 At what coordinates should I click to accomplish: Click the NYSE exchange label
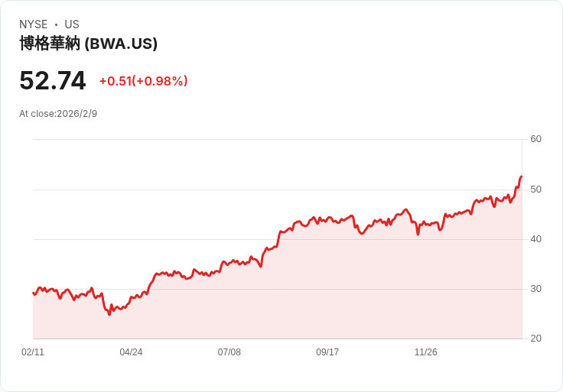pyautogui.click(x=33, y=24)
